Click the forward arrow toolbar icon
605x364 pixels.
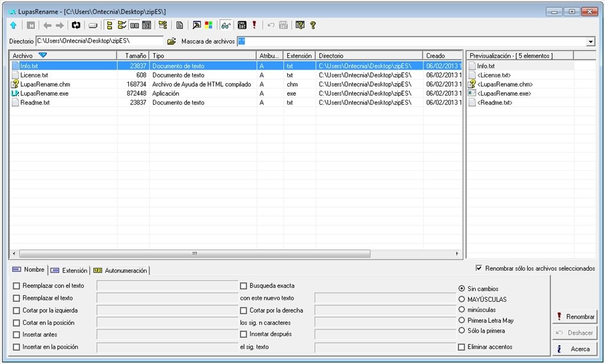pyautogui.click(x=60, y=25)
